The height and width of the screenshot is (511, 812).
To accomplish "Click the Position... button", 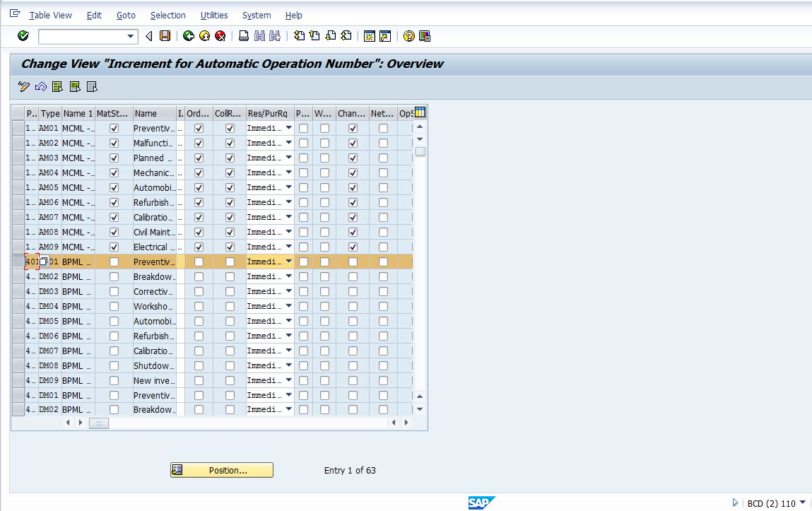I will (221, 470).
